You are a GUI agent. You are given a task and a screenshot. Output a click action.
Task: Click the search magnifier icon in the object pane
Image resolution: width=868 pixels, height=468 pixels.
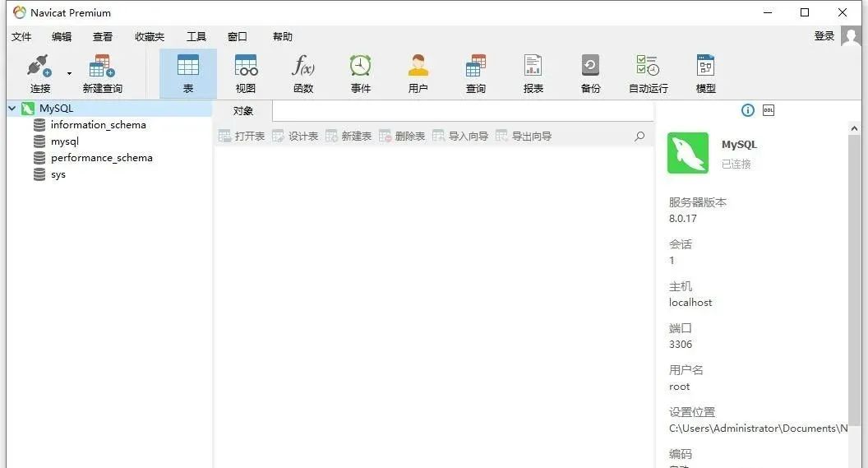639,137
